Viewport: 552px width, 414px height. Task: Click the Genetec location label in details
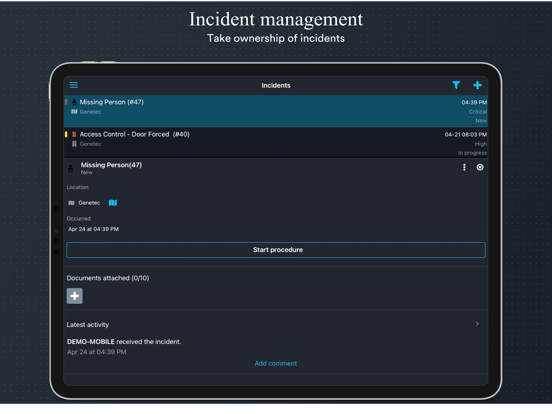click(89, 203)
